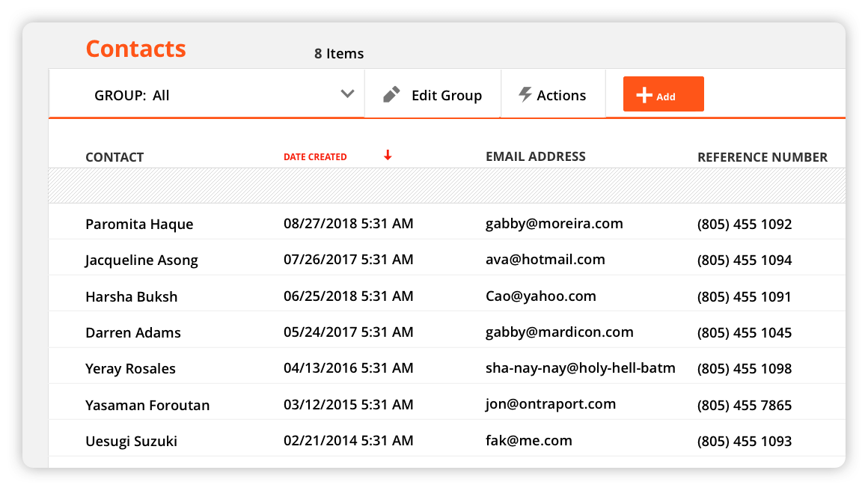Image resolution: width=868 pixels, height=491 pixels.
Task: Select the Contacts heading icon area
Action: (x=135, y=48)
